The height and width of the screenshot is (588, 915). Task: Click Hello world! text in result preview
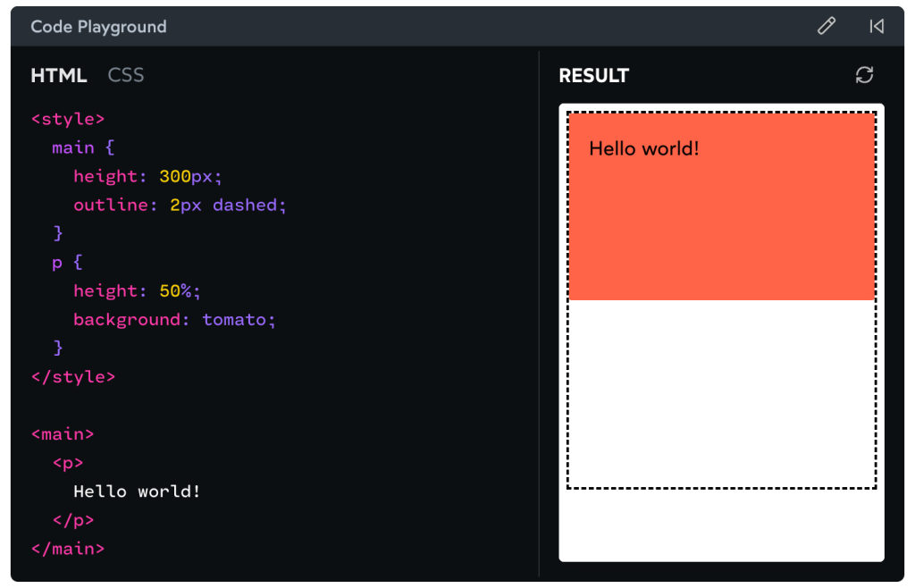(644, 148)
